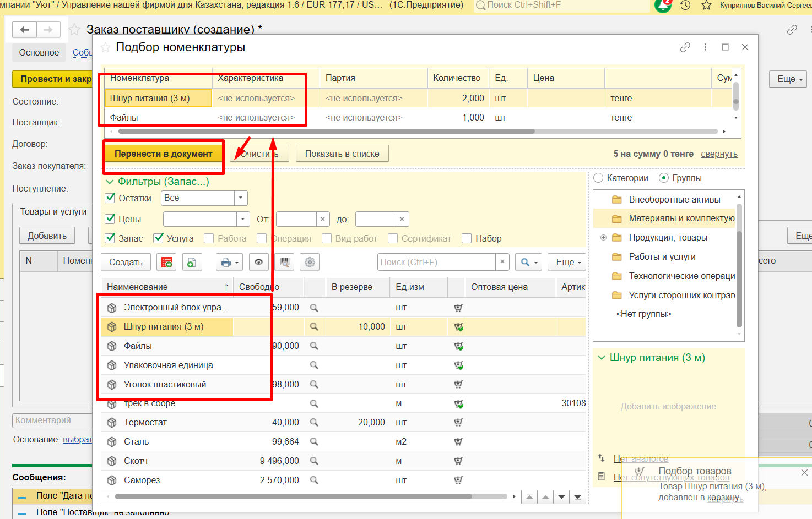Click the red table add icon
The image size is (812, 519).
[166, 263]
